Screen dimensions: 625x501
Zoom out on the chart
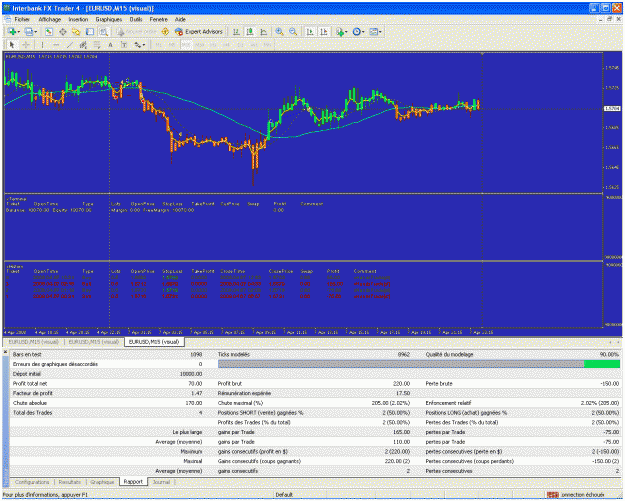coord(293,31)
